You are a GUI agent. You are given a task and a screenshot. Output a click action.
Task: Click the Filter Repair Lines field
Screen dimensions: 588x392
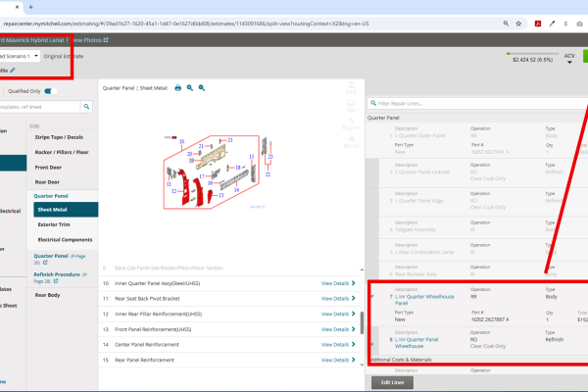[477, 104]
